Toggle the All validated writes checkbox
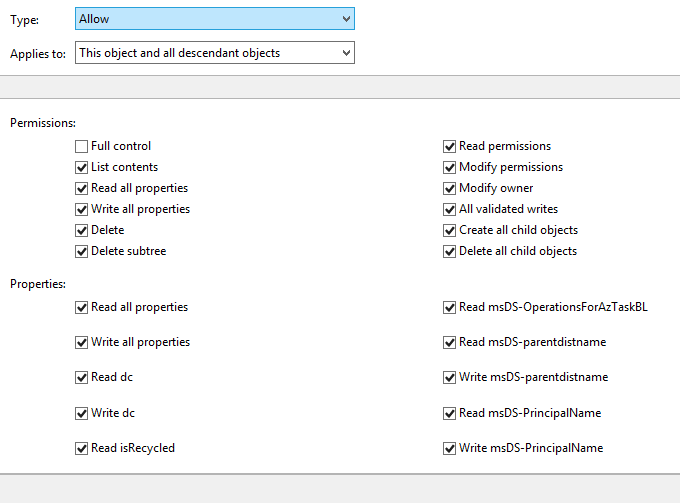Screen dimensions: 680x503 (450, 209)
